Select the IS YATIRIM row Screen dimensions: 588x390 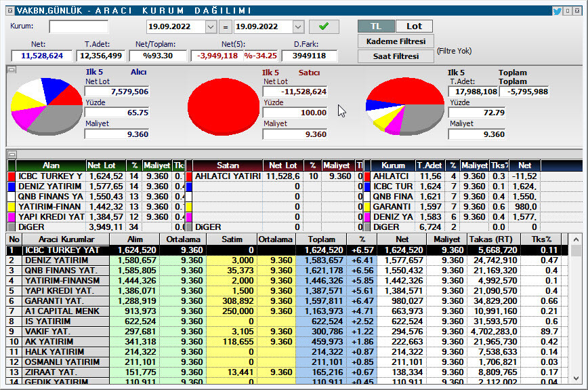point(287,321)
